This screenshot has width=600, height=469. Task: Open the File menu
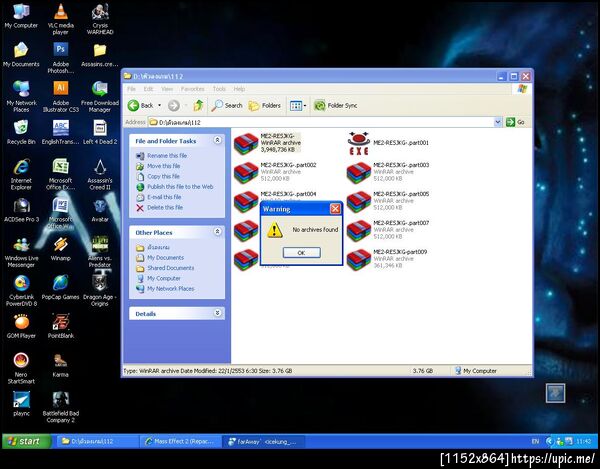pos(131,89)
